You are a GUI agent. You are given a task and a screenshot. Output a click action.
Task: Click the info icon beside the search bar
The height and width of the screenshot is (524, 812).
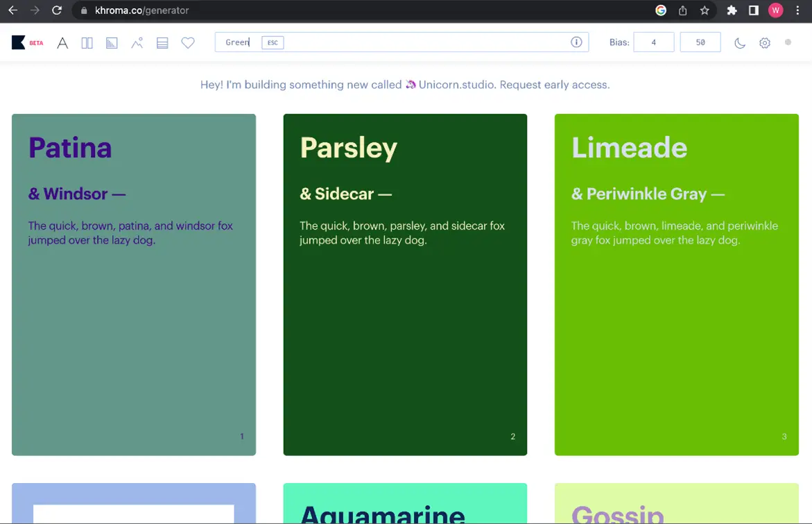pos(576,42)
